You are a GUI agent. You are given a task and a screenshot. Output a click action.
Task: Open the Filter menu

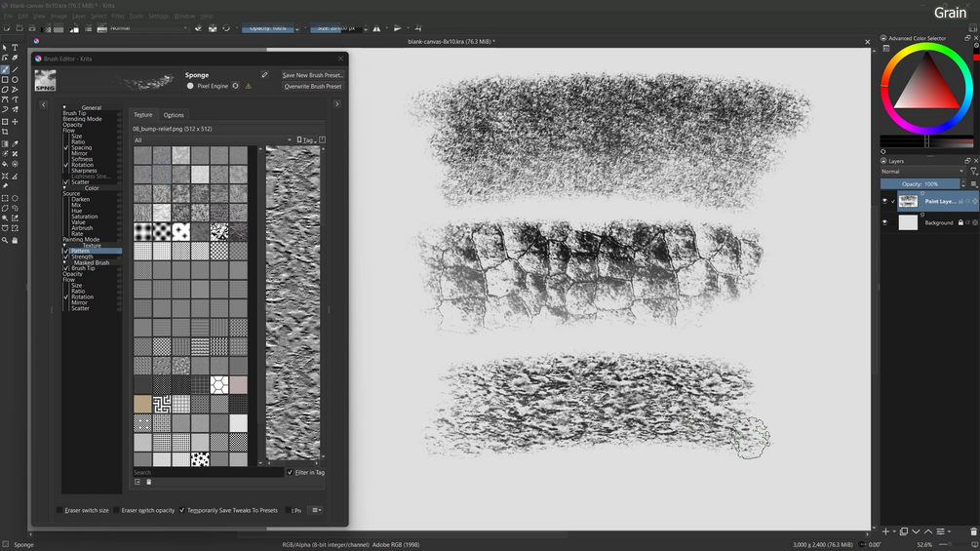coord(117,17)
